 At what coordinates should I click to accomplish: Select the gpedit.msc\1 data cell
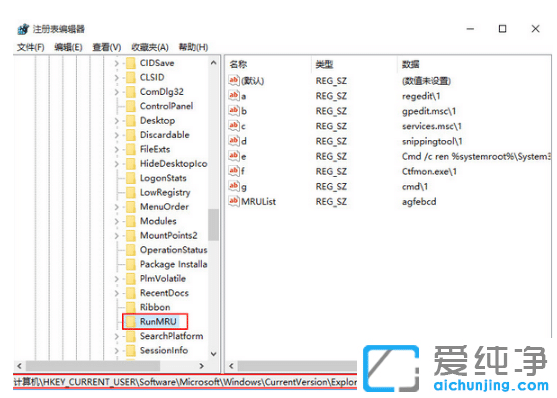pos(429,111)
